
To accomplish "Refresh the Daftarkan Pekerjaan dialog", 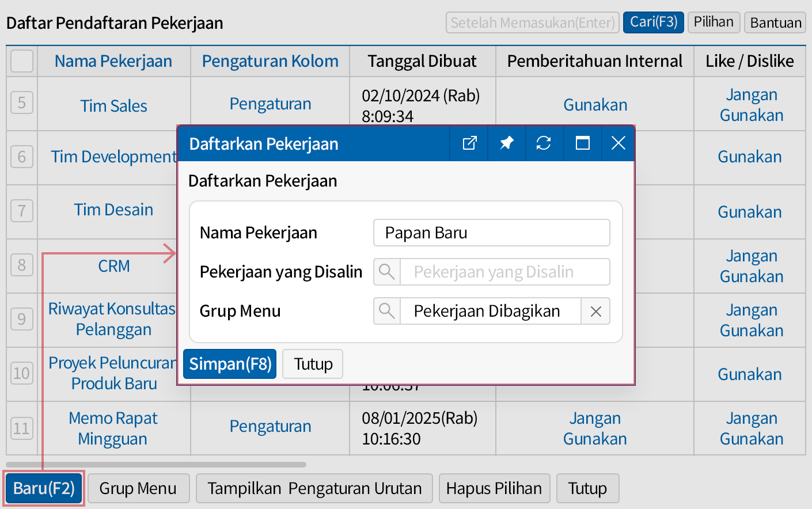I will 544,143.
